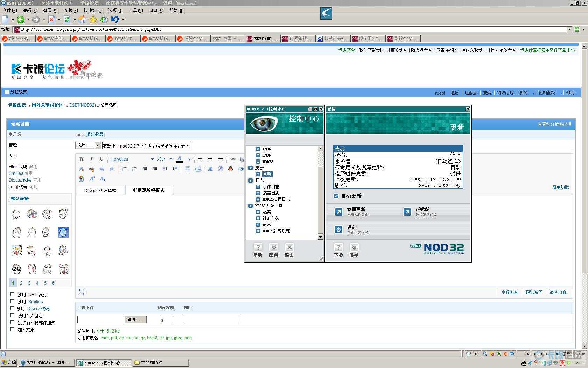This screenshot has height=368, width=588.
Task: Toggle 自动更新 checkbox in NOD32 update panel
Action: pos(336,196)
